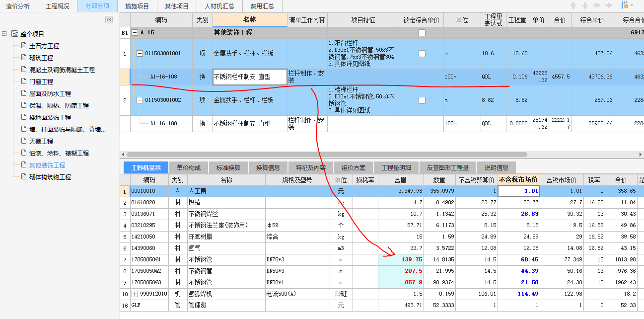Open dropdown arrow beside column settings icon
644x319 pixels.
(x=632, y=5)
